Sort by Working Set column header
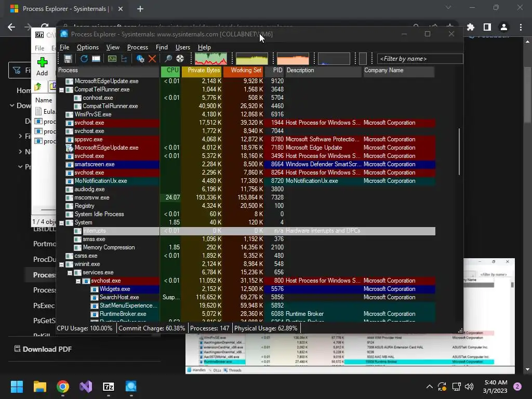Viewport: 532px width, 399px height. coord(243,71)
